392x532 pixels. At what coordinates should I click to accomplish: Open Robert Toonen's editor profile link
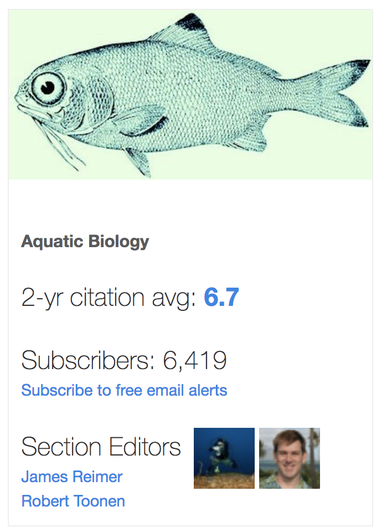click(x=73, y=501)
